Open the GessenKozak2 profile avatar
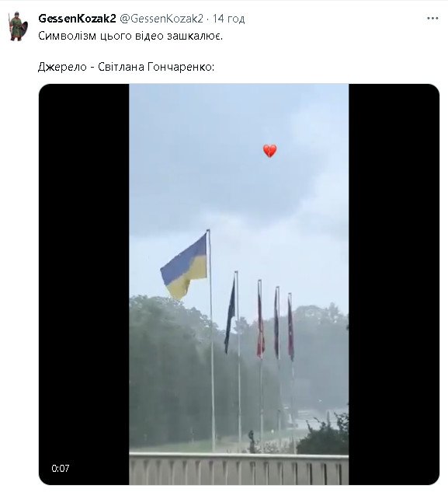The height and width of the screenshot is (492, 448). click(18, 26)
